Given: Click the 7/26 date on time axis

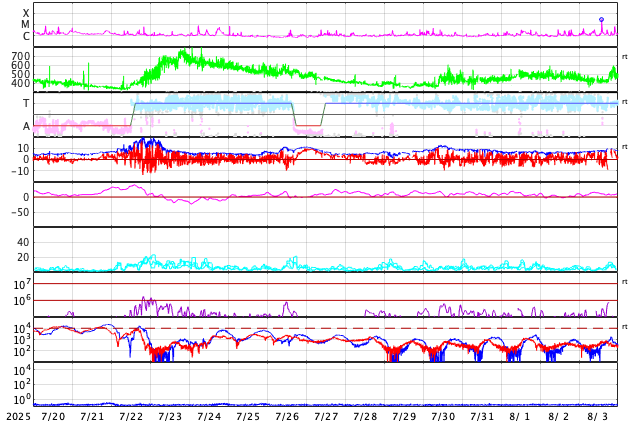Looking at the screenshot, I should [x=287, y=416].
